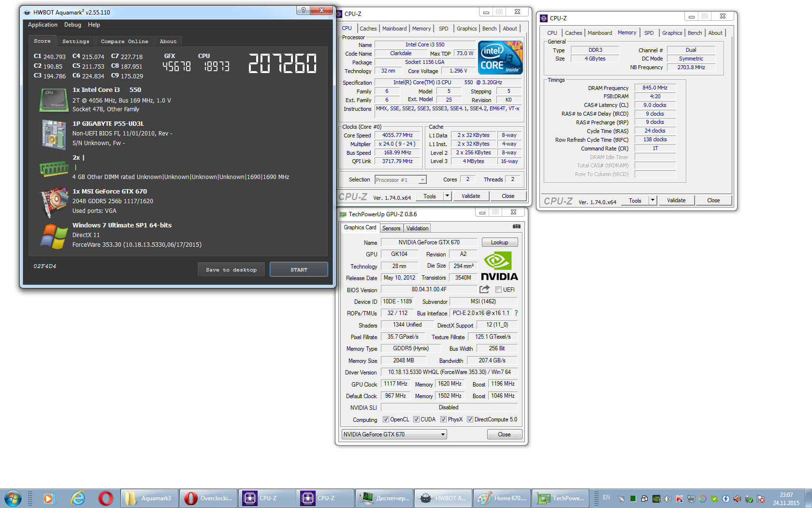Switch to the Settings tab in Aquamark

click(76, 41)
